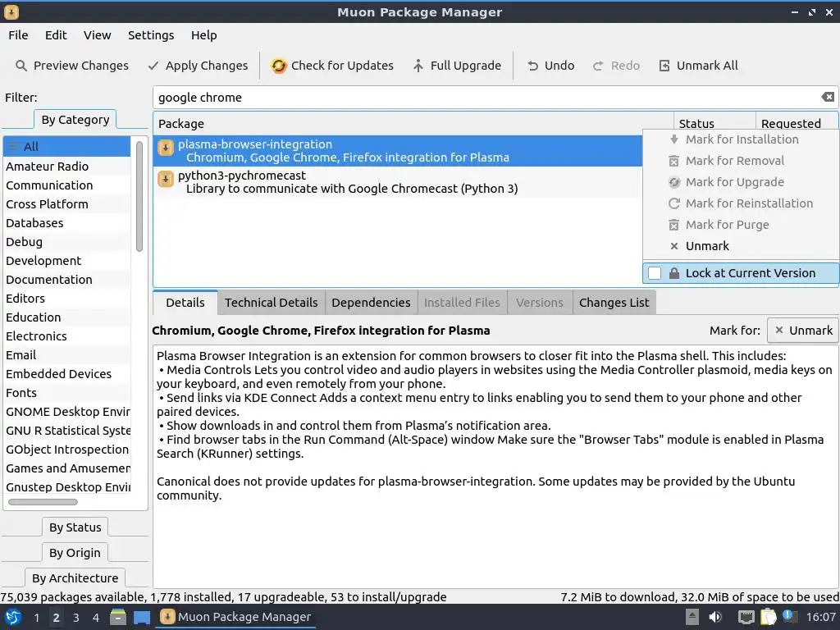Screen dimensions: 840x630
Task: Open the Edit menu
Action: coord(56,35)
